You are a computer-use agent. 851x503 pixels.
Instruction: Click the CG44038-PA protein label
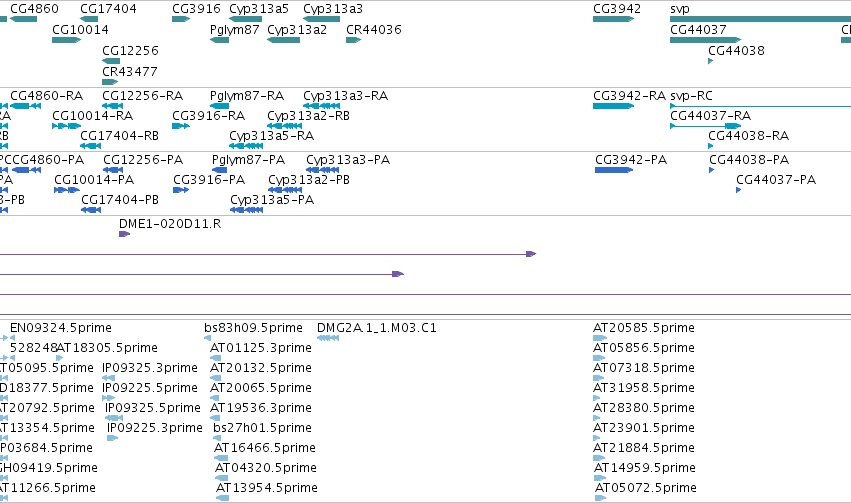tap(749, 160)
